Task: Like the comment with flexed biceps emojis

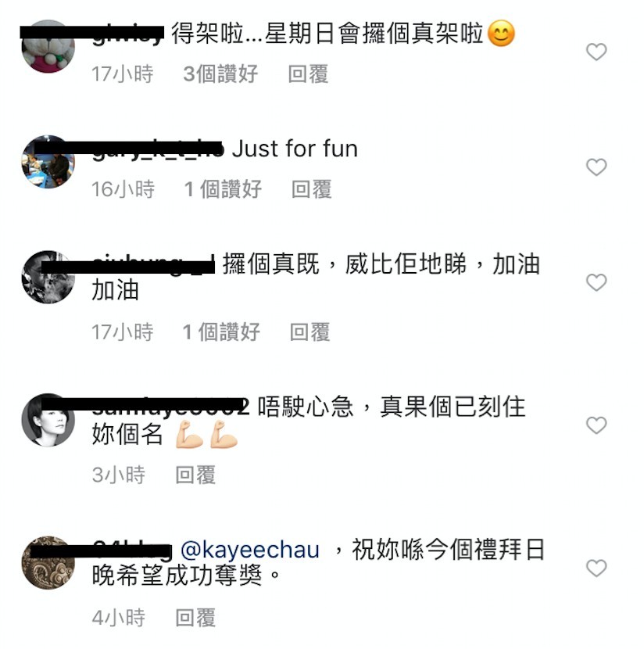Action: [596, 425]
